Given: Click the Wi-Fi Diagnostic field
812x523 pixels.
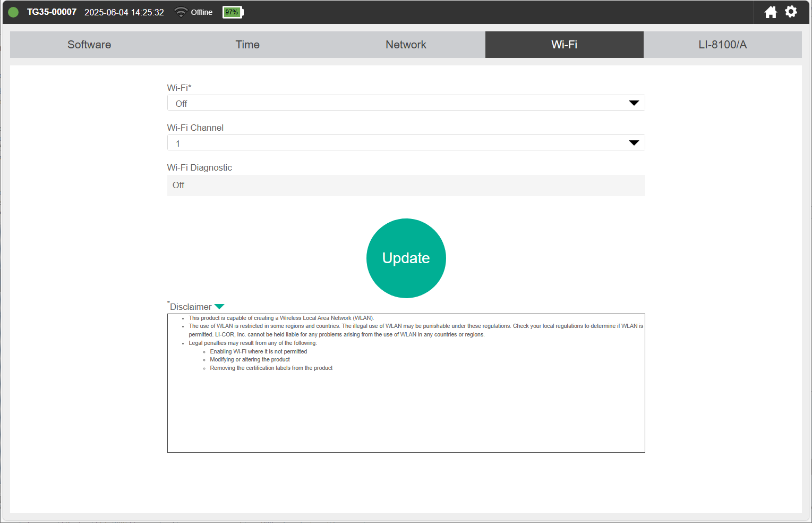Looking at the screenshot, I should [406, 185].
